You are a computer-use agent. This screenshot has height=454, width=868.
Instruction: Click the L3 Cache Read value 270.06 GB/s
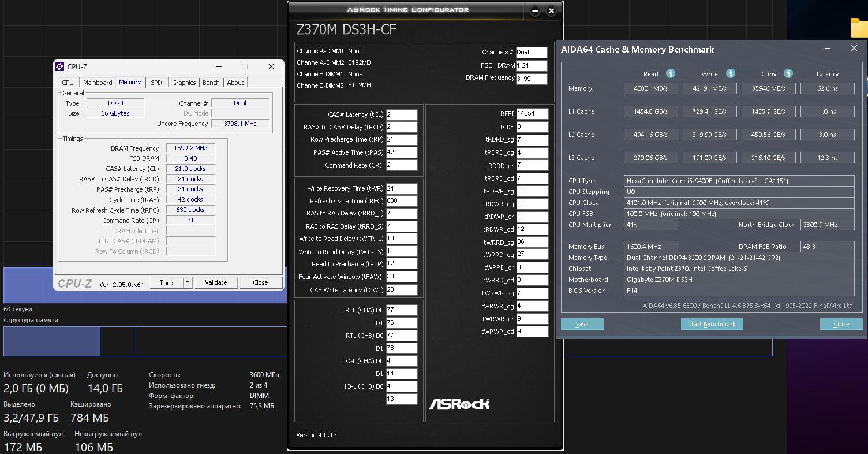[651, 158]
